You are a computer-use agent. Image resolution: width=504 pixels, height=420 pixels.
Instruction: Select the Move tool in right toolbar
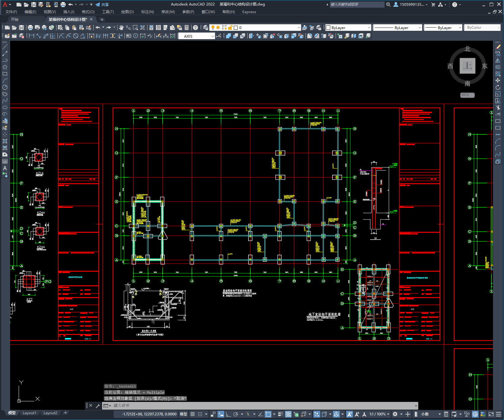coord(498,81)
